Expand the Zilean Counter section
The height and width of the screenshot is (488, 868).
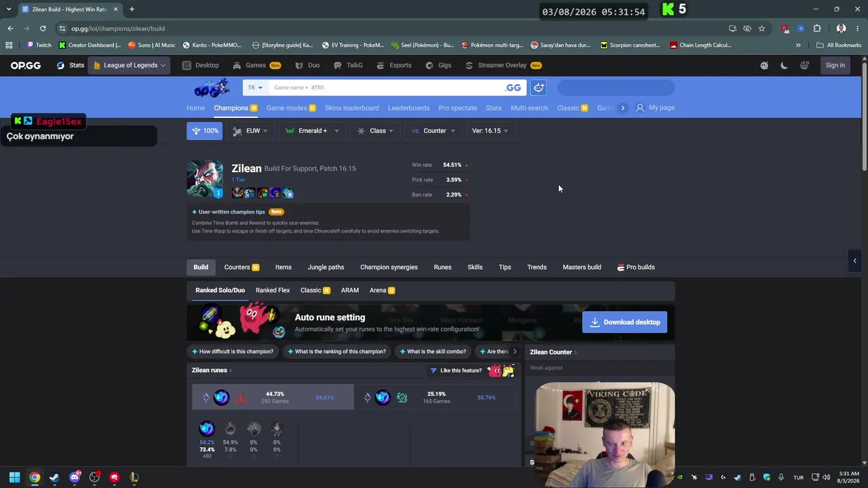click(553, 352)
